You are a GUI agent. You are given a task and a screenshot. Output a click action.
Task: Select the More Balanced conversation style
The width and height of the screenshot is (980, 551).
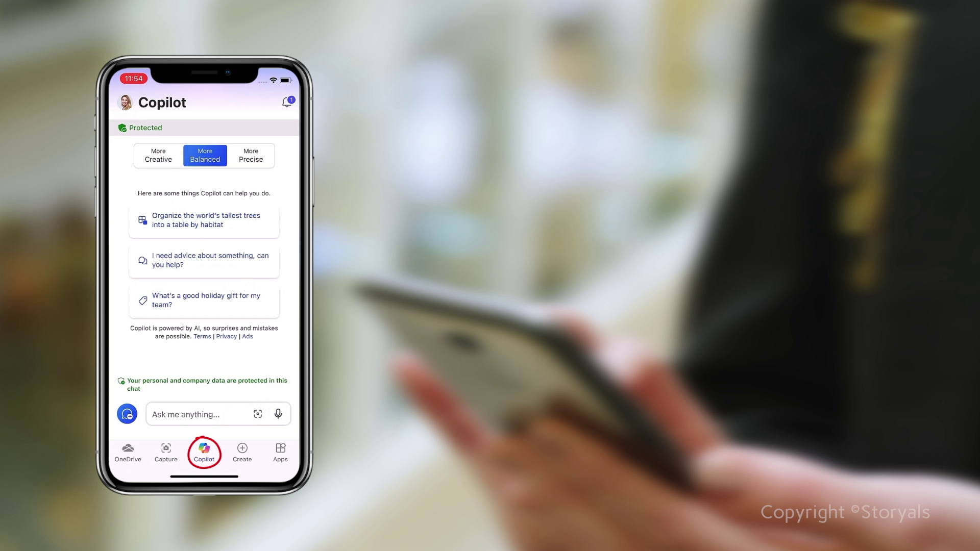[x=205, y=155]
